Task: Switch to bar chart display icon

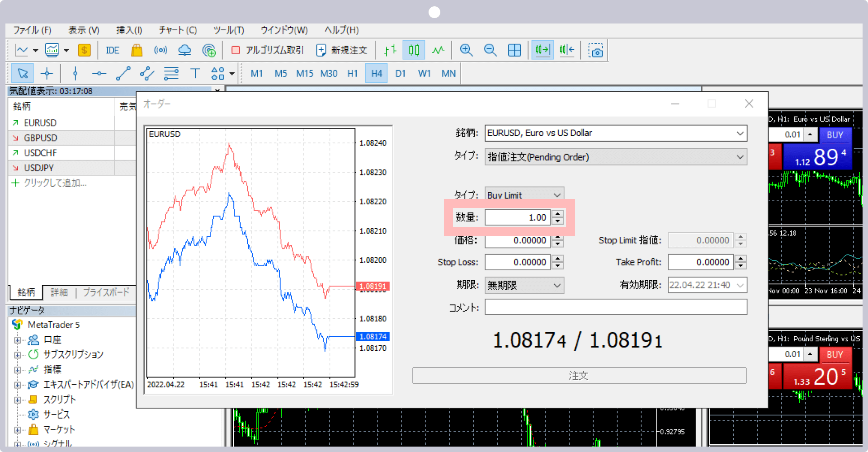Action: pyautogui.click(x=390, y=50)
